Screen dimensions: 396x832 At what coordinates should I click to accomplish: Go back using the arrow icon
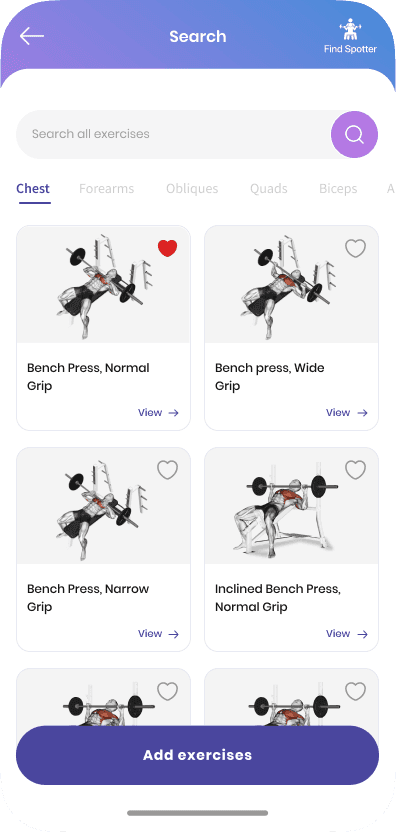click(32, 36)
